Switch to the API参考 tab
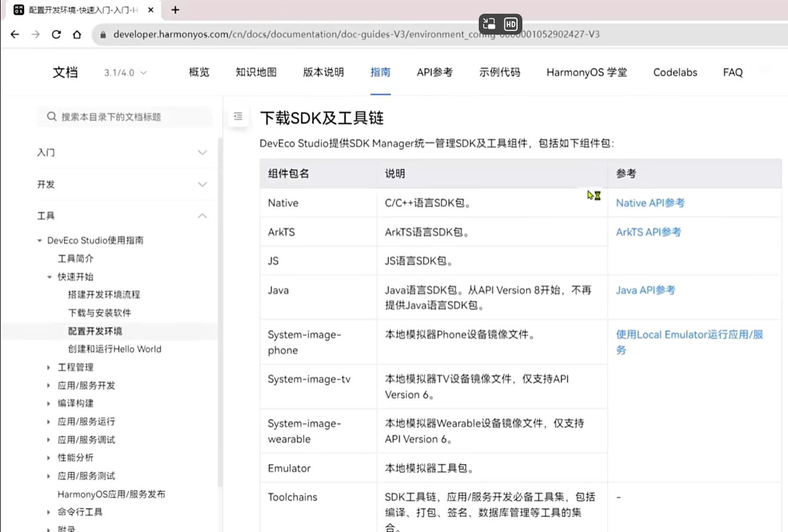This screenshot has height=532, width=788. (x=435, y=72)
